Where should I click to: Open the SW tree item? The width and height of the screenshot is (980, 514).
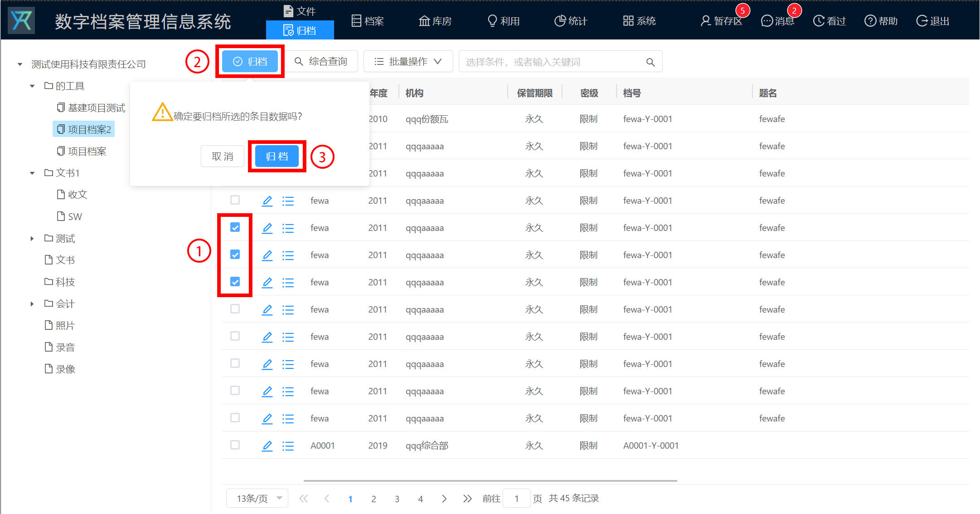(70, 216)
